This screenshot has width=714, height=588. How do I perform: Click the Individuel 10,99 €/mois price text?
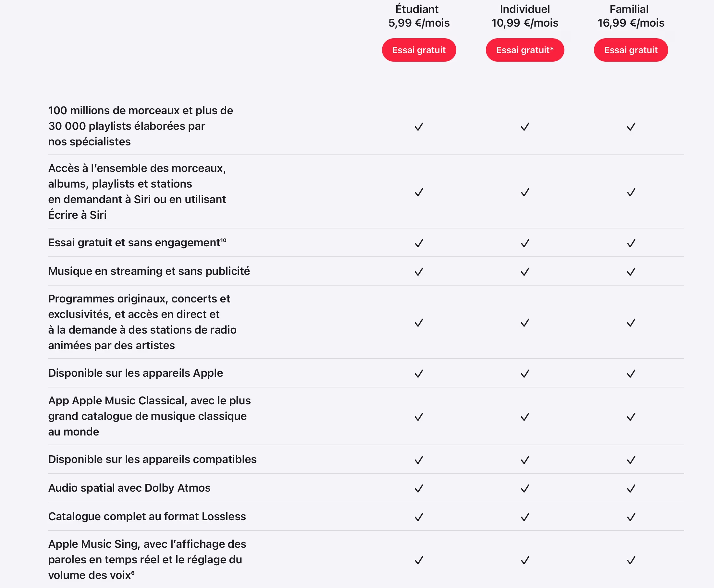click(525, 23)
